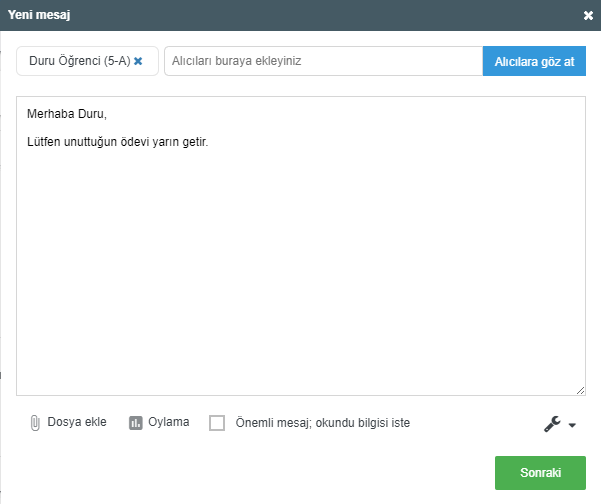Click the Oylama poll chart icon
This screenshot has width=601, height=504.
(136, 423)
